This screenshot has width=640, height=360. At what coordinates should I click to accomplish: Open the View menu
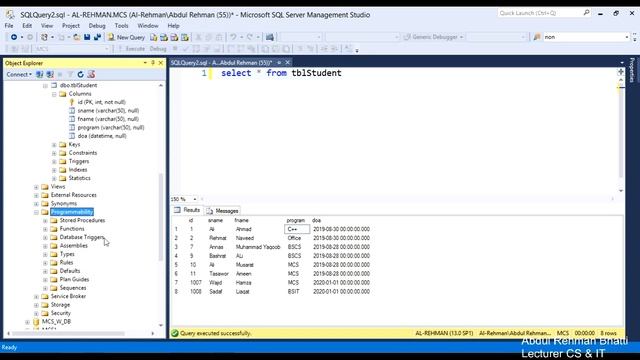click(47, 25)
